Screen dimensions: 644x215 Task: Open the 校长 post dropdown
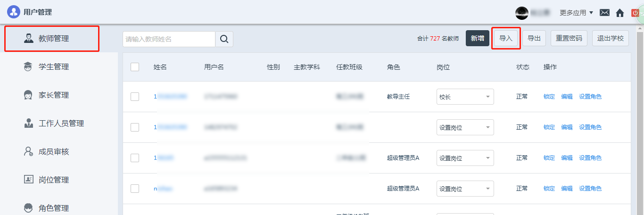point(465,97)
